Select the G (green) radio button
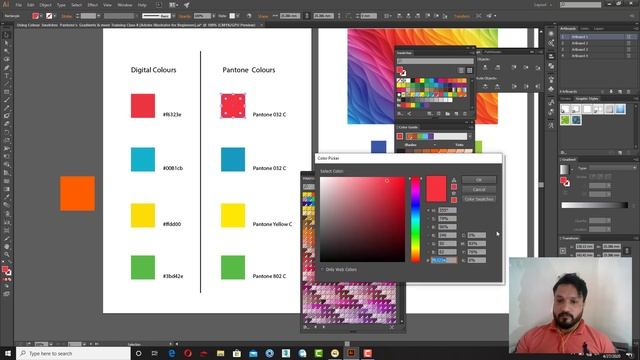The image size is (640, 360). tap(428, 243)
